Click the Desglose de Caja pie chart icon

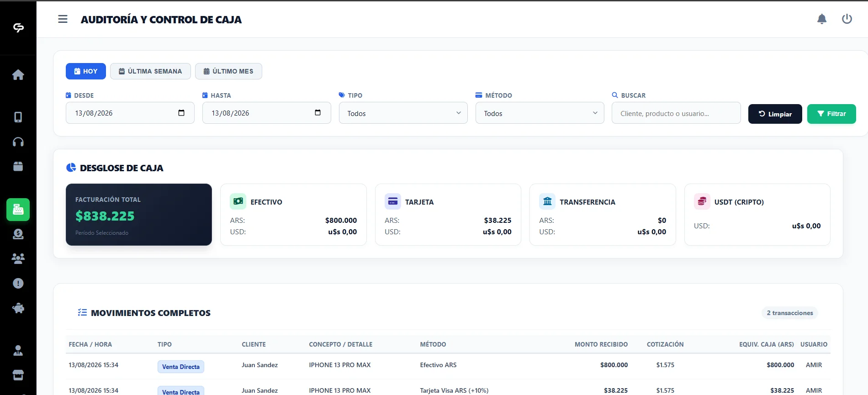point(71,168)
